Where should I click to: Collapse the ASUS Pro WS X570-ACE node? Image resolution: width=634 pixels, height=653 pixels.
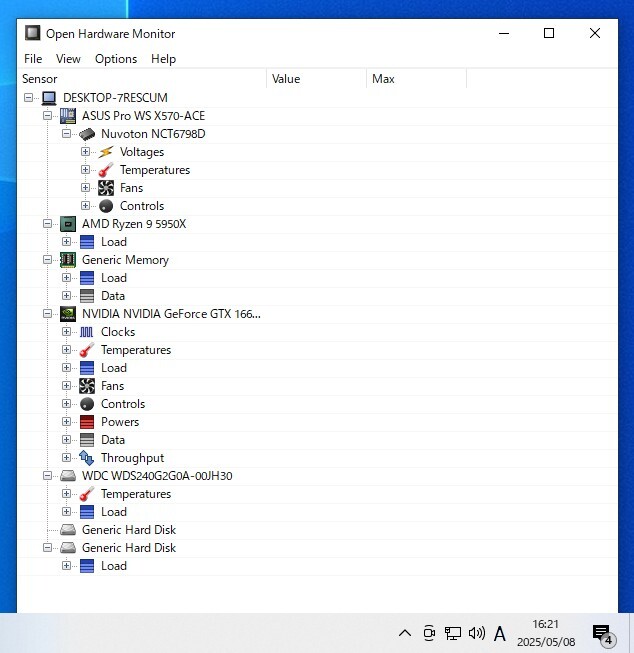click(47, 116)
